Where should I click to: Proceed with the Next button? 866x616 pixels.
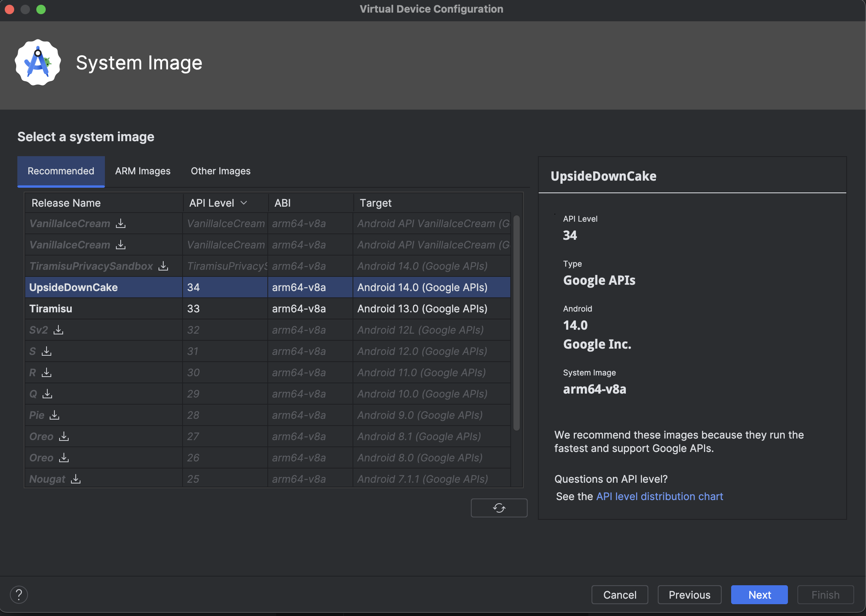760,595
